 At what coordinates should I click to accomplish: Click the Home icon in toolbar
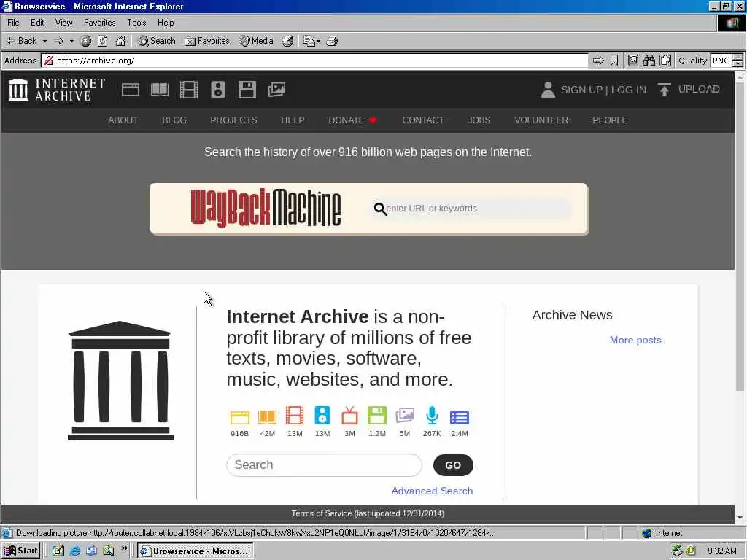[120, 41]
